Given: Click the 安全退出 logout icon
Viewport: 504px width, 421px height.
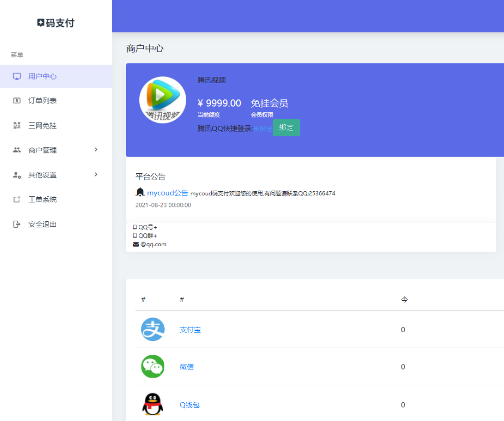Looking at the screenshot, I should pyautogui.click(x=17, y=224).
